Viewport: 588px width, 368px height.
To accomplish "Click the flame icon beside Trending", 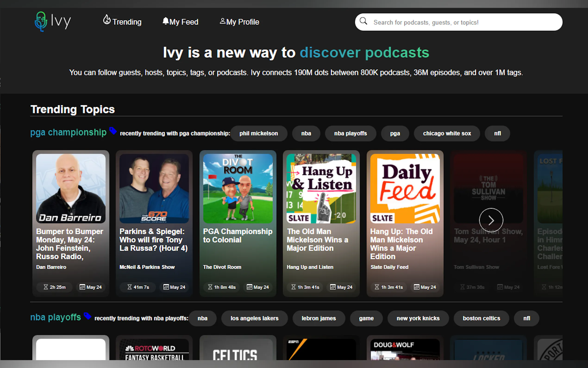I will point(107,20).
